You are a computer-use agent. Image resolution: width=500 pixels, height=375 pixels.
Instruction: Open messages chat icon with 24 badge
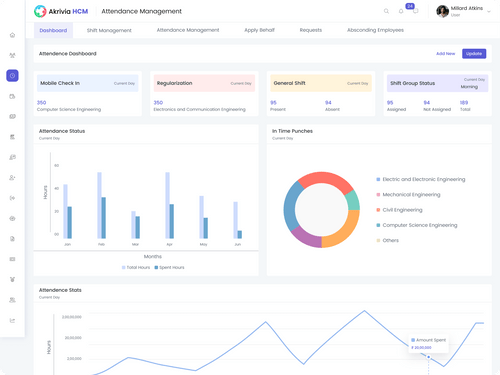pyautogui.click(x=415, y=11)
